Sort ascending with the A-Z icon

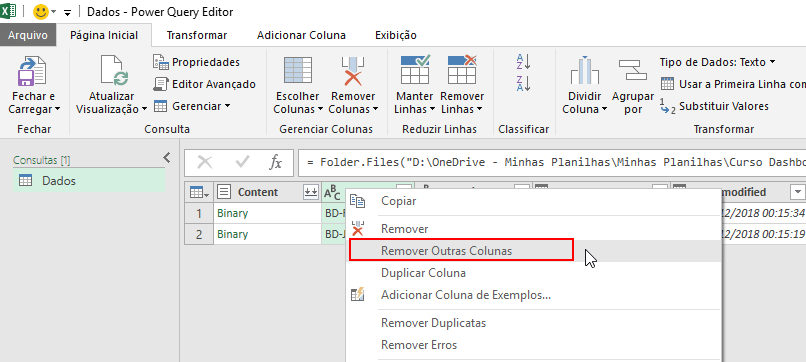point(523,61)
